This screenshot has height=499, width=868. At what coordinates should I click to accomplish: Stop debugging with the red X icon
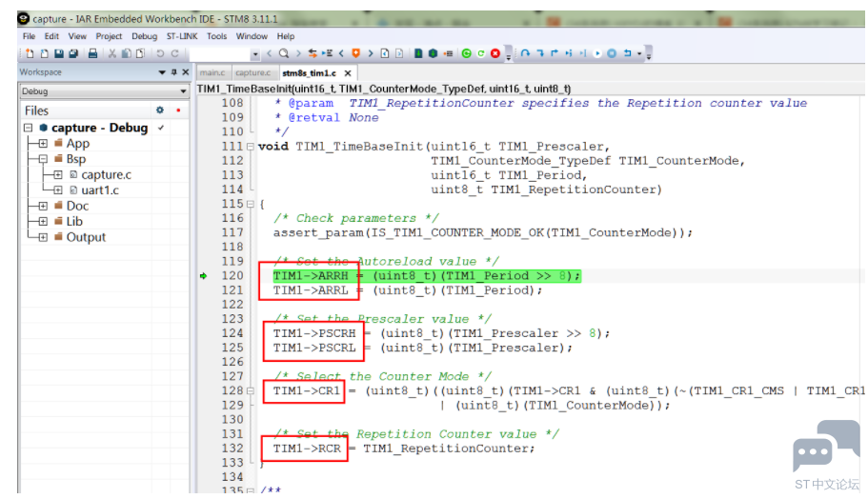tap(495, 53)
